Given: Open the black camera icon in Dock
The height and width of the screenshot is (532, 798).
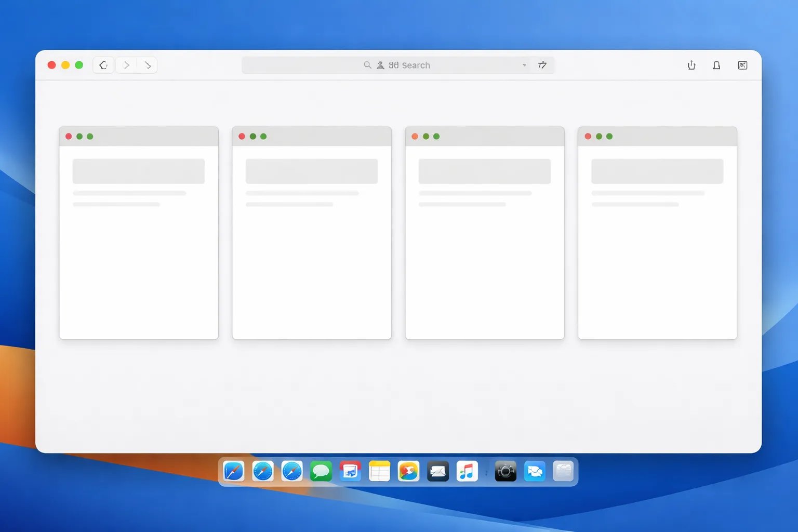Looking at the screenshot, I should pos(506,472).
